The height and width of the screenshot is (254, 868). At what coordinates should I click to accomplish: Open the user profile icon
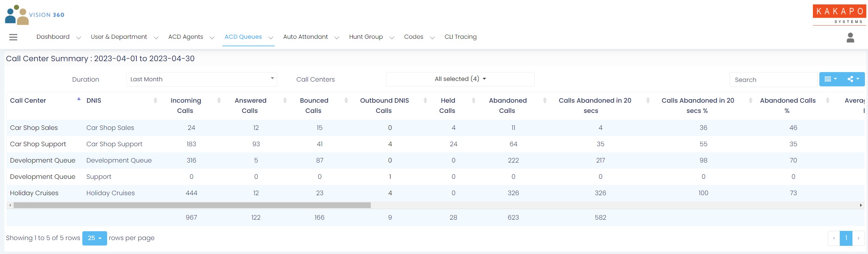(x=850, y=37)
